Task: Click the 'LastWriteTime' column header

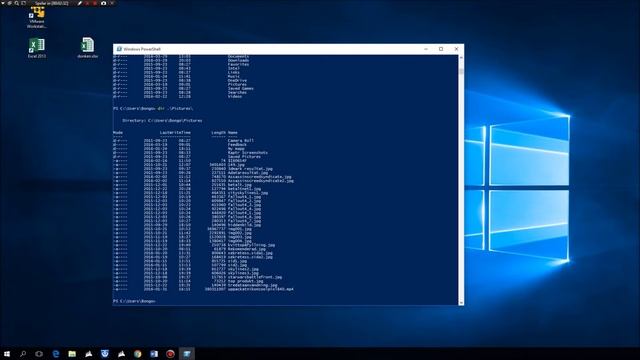Action: (175, 133)
